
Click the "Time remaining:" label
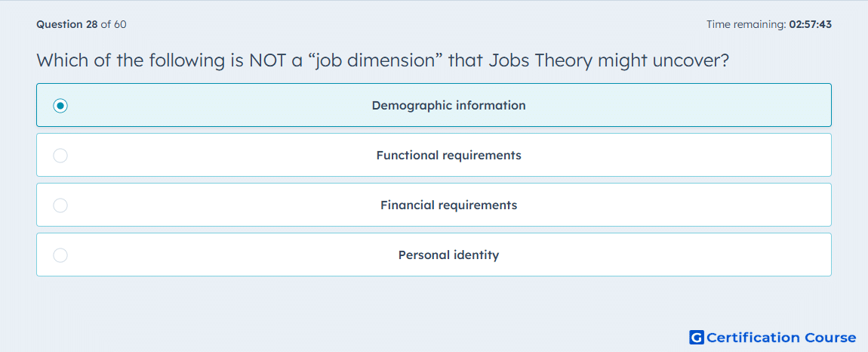pyautogui.click(x=746, y=24)
